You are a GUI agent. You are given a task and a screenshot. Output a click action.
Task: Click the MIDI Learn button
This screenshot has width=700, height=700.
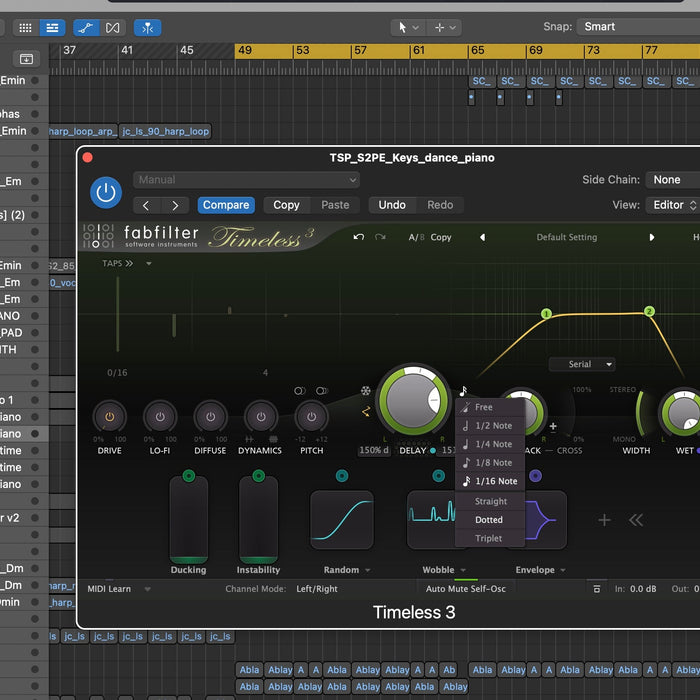(109, 589)
